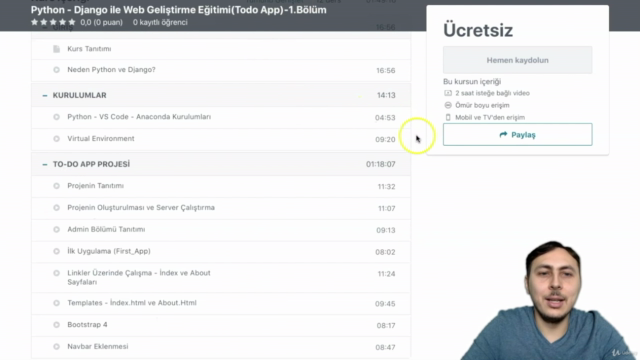Click play icon beside Templates - İndex.html
Viewport: 640px width, 360px height.
tap(56, 303)
